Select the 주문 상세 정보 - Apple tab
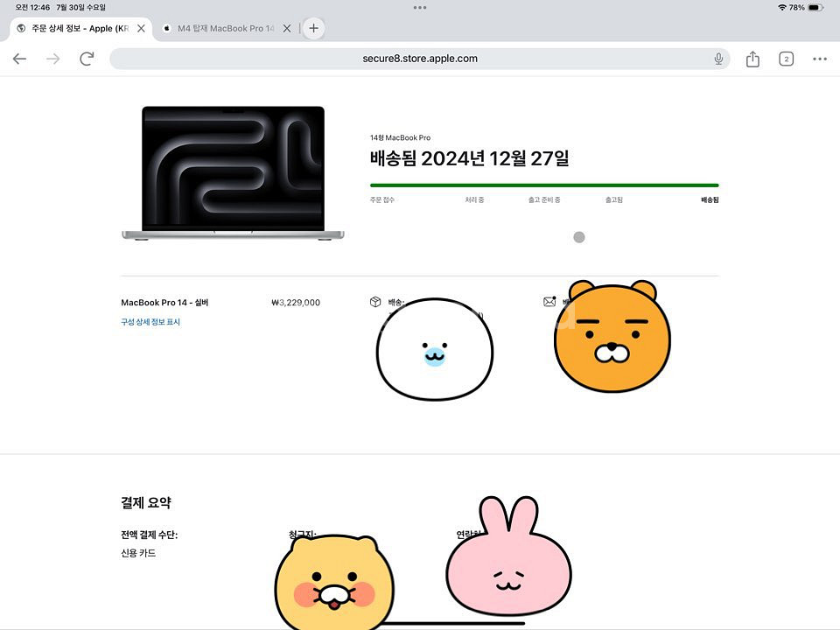Screen dimensions: 840x630 [80, 28]
